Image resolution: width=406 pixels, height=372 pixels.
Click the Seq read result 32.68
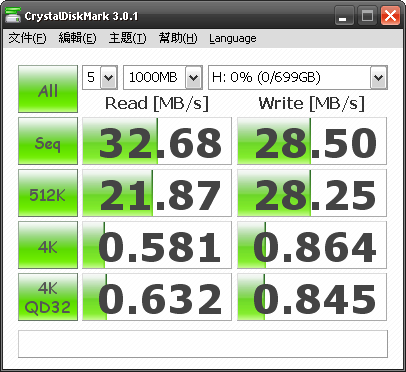(x=157, y=141)
